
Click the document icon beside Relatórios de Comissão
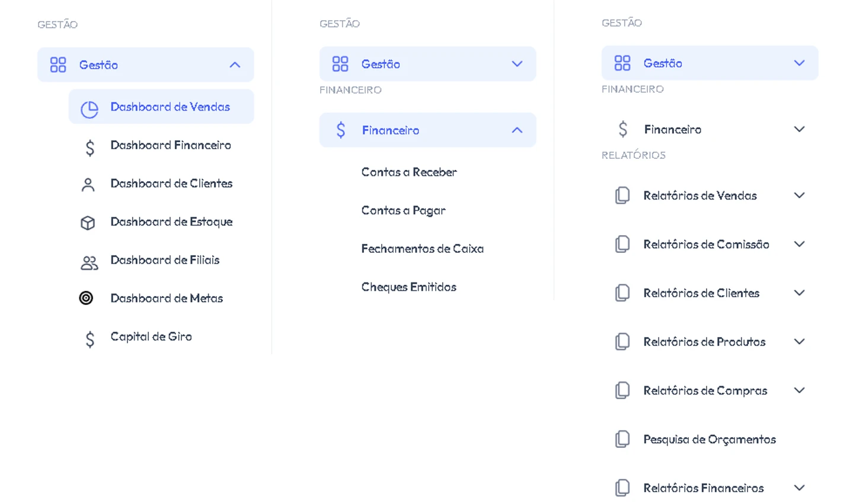tap(622, 244)
